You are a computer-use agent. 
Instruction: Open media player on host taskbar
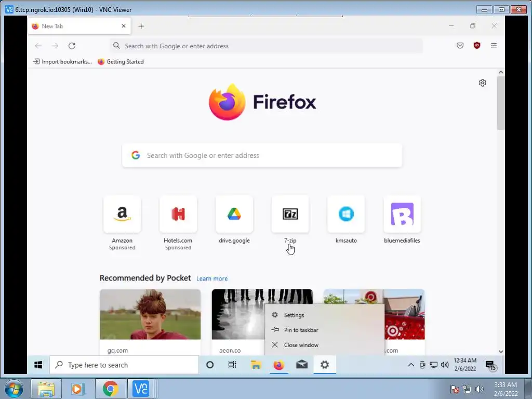pos(78,389)
